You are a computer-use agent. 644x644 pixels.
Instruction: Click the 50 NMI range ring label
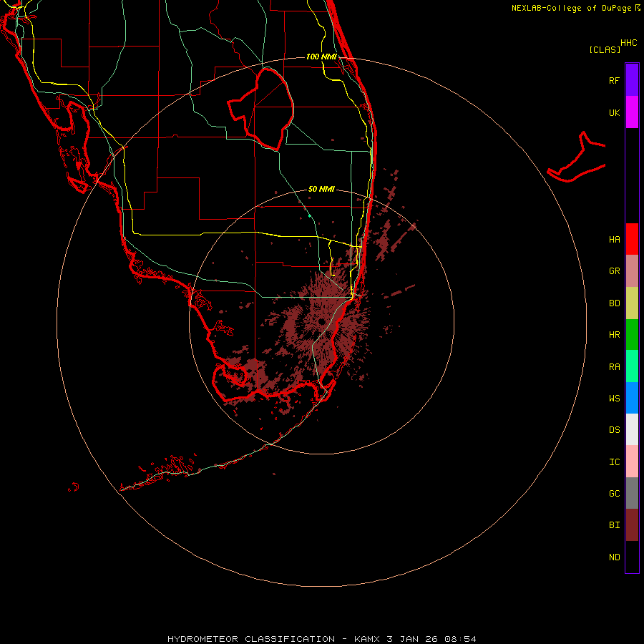click(x=321, y=189)
